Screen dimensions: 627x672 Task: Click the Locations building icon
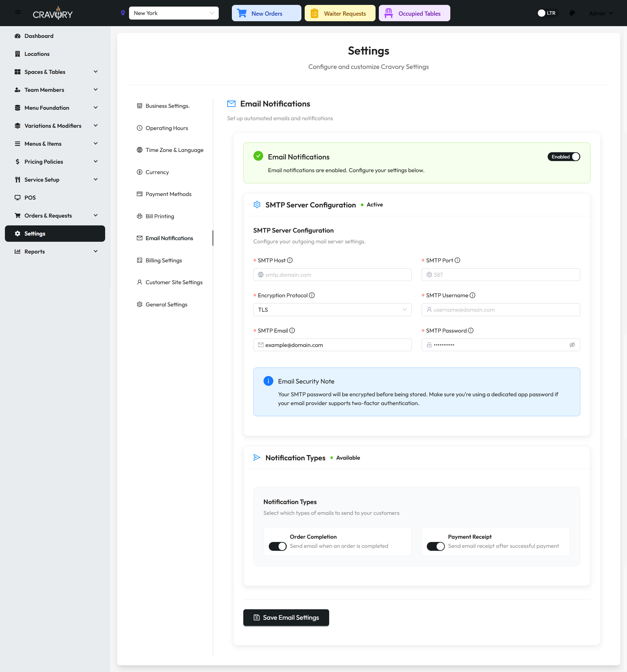18,54
